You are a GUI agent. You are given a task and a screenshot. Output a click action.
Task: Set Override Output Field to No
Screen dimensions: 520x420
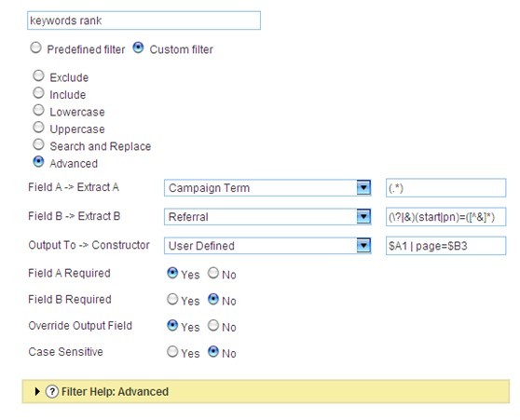coord(213,326)
